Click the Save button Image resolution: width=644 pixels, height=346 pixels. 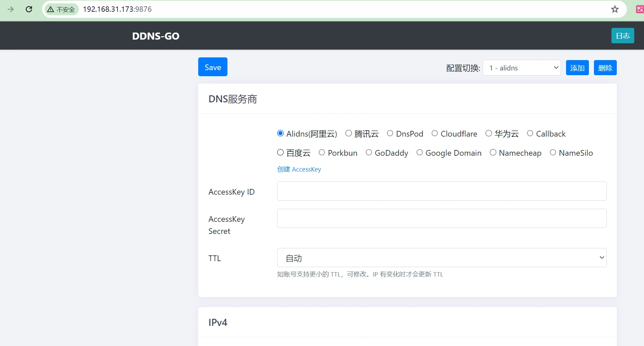213,67
